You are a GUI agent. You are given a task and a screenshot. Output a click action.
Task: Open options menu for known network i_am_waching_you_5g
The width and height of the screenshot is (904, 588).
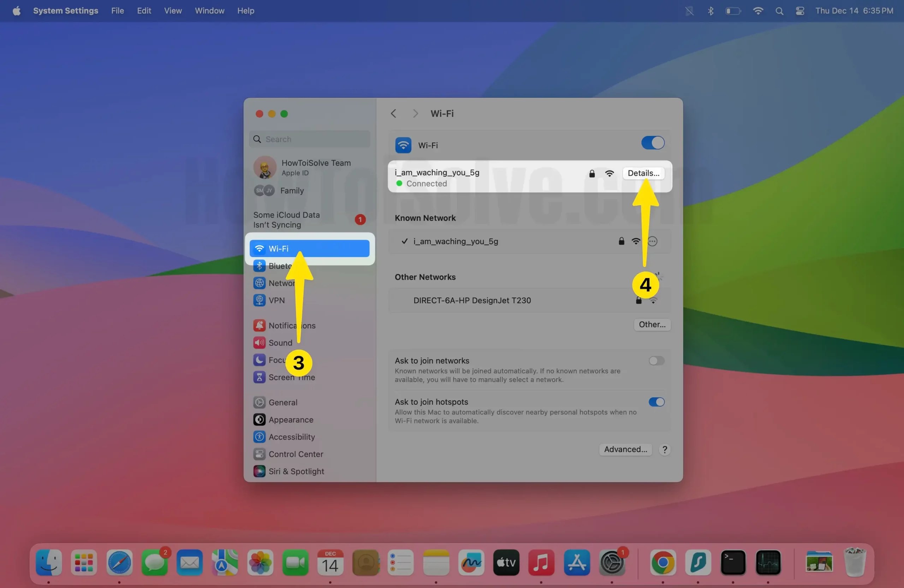pyautogui.click(x=652, y=241)
